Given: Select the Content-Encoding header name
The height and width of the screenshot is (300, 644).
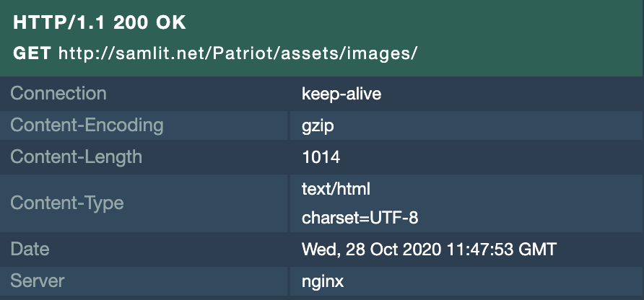Looking at the screenshot, I should point(87,125).
